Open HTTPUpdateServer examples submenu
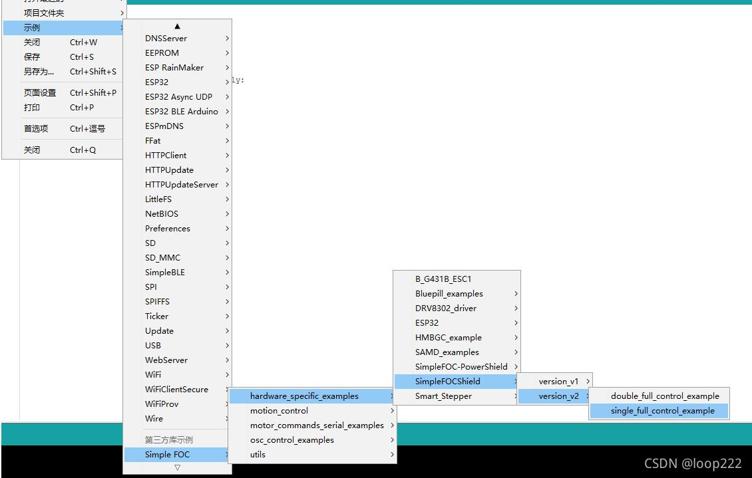 click(177, 185)
